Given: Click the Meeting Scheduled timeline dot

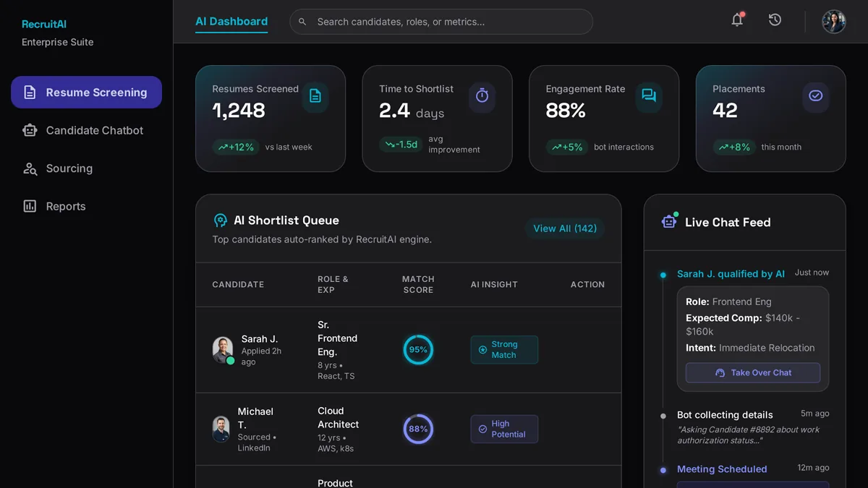Looking at the screenshot, I should 663,470.
